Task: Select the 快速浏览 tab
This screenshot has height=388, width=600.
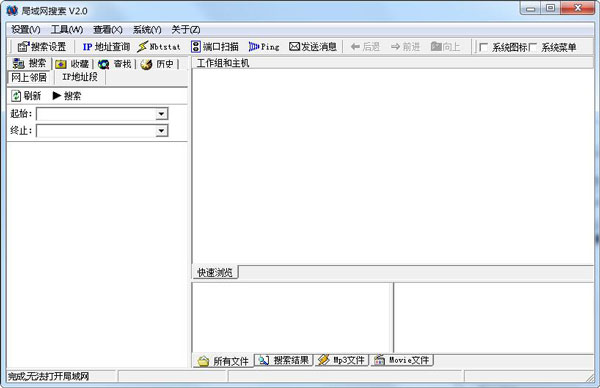Action: point(215,272)
